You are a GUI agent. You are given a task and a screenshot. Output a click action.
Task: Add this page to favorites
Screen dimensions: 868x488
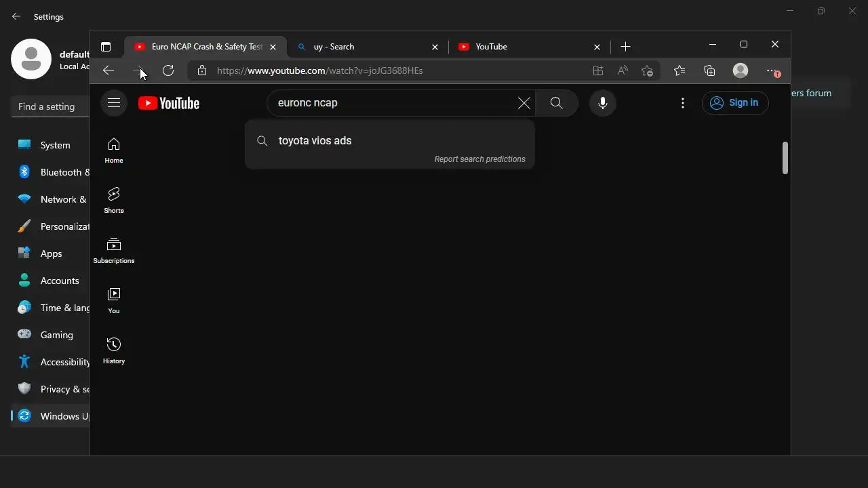pyautogui.click(x=647, y=70)
